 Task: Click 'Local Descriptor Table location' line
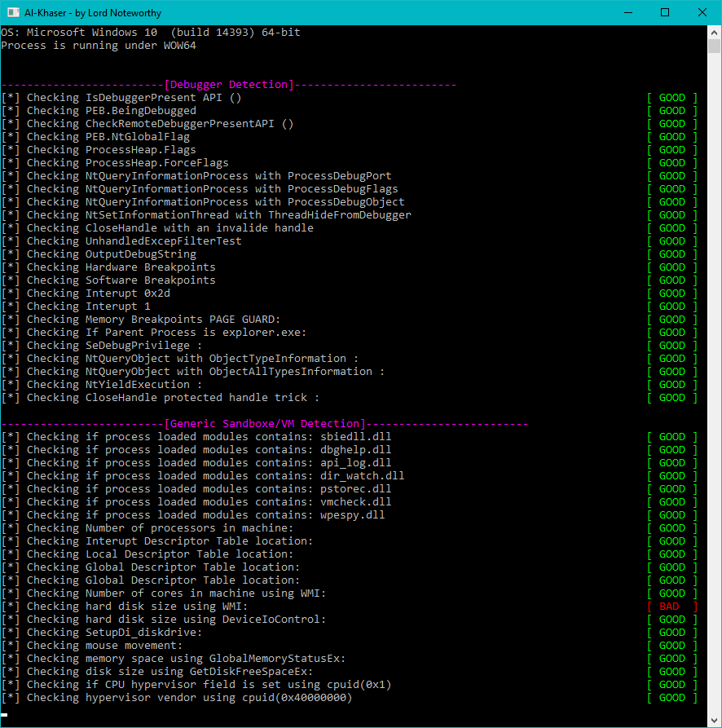pyautogui.click(x=147, y=554)
